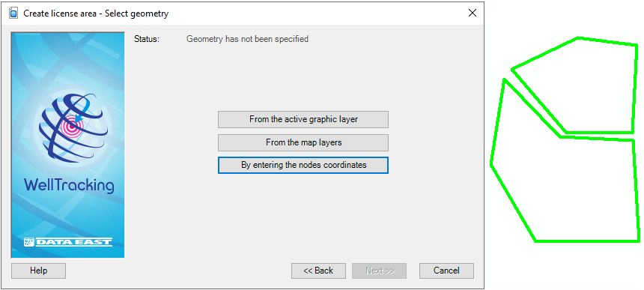Click the Geometry has not been specified text
The image size is (644, 290).
(x=247, y=39)
